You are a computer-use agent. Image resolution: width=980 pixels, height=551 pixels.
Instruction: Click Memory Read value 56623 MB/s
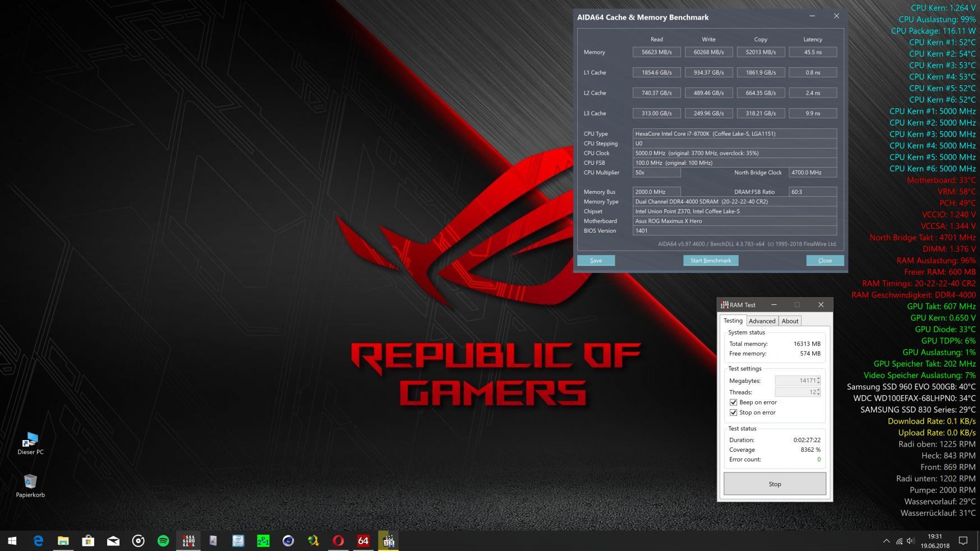[656, 52]
